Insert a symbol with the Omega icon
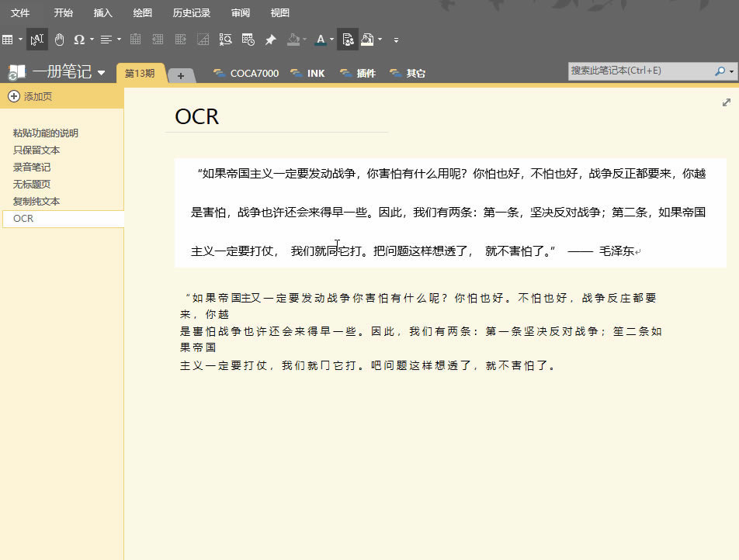 point(79,39)
